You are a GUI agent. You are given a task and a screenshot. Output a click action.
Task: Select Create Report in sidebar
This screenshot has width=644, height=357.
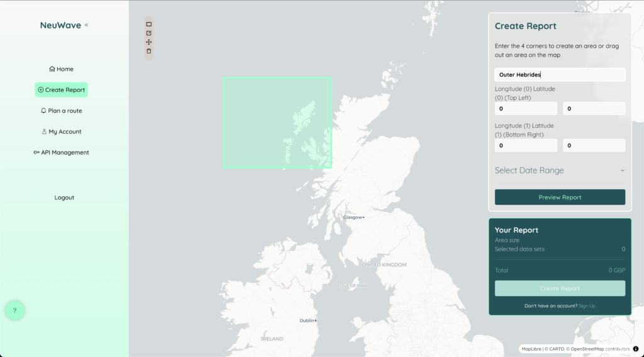(x=61, y=90)
